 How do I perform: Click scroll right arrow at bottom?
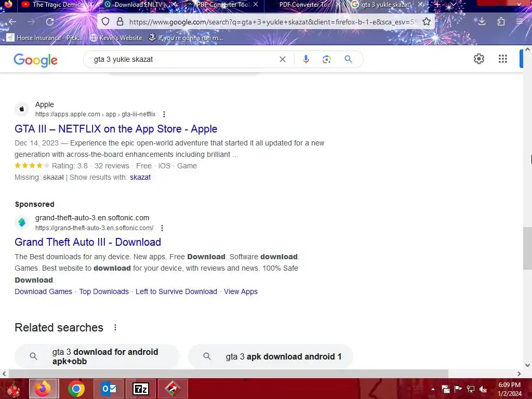[519, 374]
